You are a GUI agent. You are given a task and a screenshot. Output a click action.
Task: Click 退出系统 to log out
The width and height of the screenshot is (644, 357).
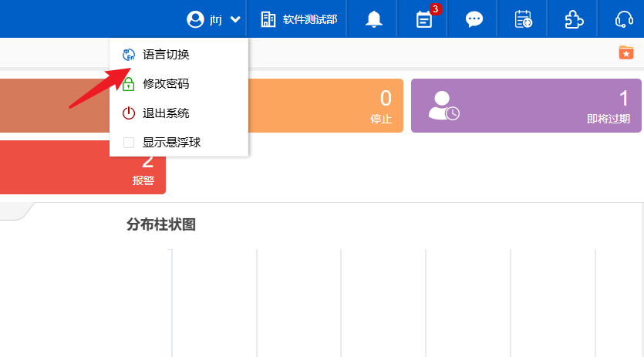[166, 113]
